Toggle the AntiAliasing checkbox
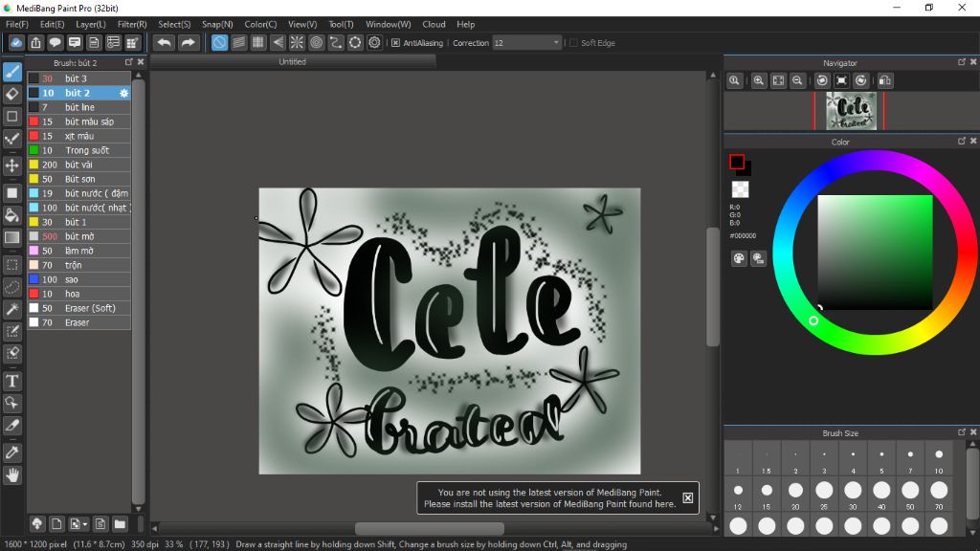 (x=395, y=43)
